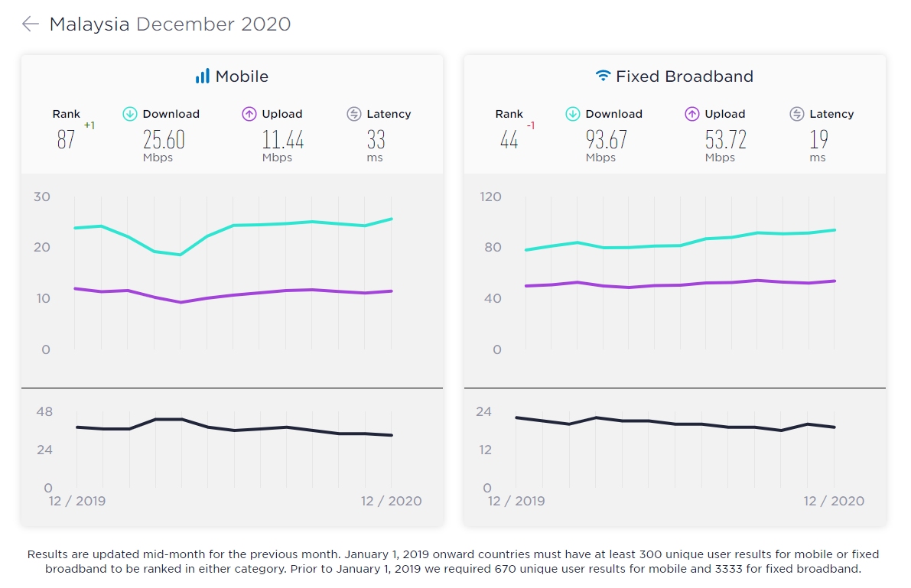
Task: Click Fixed Broadband latency 19 ms value
Action: click(x=818, y=140)
